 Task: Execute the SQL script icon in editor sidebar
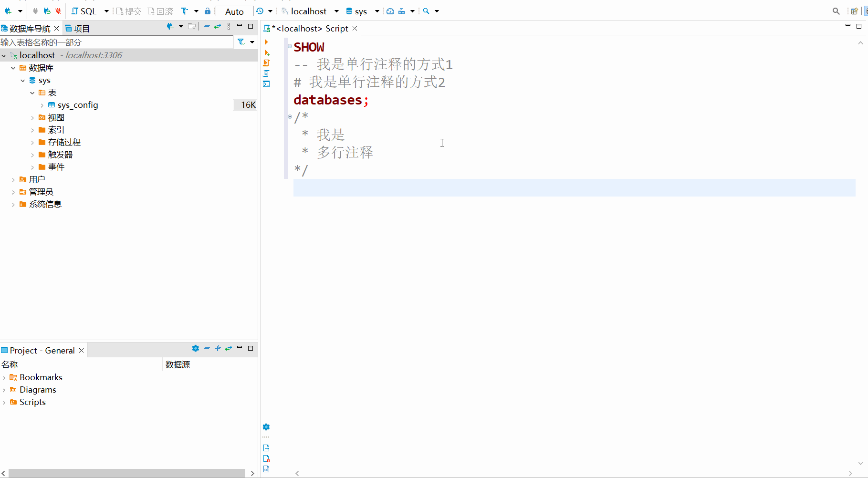point(266,63)
